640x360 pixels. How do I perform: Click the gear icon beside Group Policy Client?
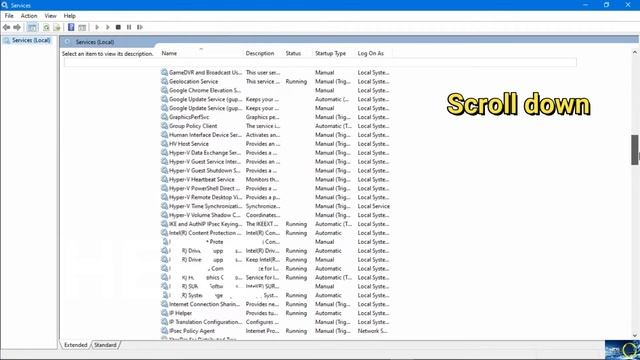[164, 126]
